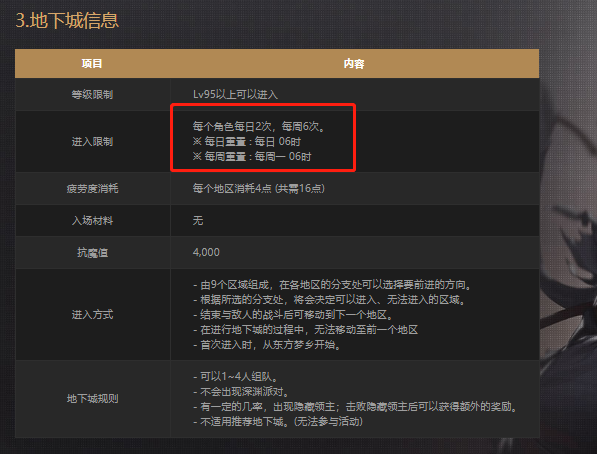Click the 每周重置：每周一 06时 line

pyautogui.click(x=252, y=157)
